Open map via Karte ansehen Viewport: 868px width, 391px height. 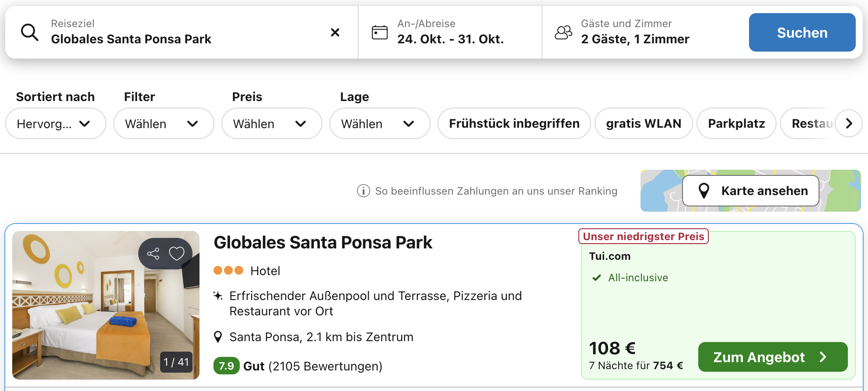tap(750, 191)
